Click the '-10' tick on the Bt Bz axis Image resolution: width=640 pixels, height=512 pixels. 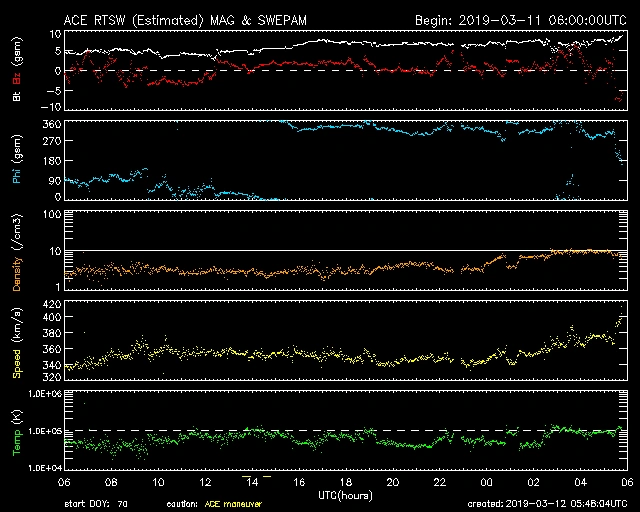click(x=52, y=107)
